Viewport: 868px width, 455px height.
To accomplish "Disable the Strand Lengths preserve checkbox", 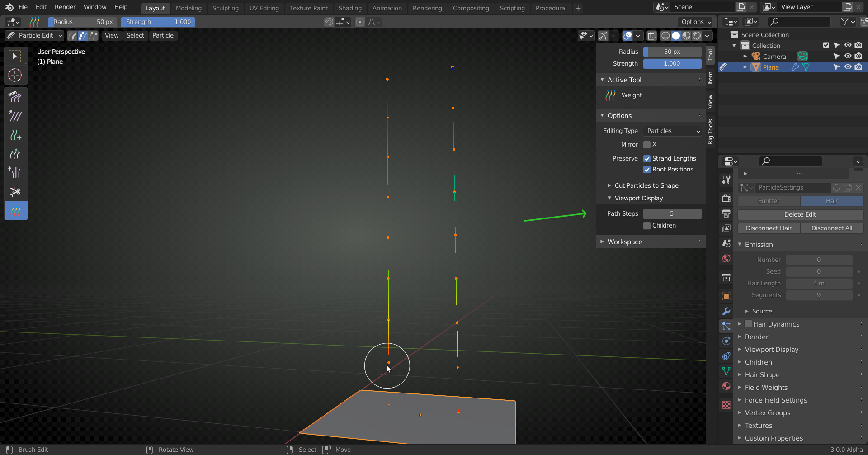I will pyautogui.click(x=647, y=158).
